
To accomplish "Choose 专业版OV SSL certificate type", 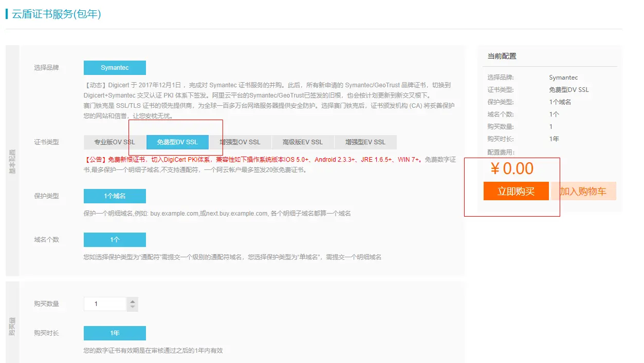I will (115, 142).
